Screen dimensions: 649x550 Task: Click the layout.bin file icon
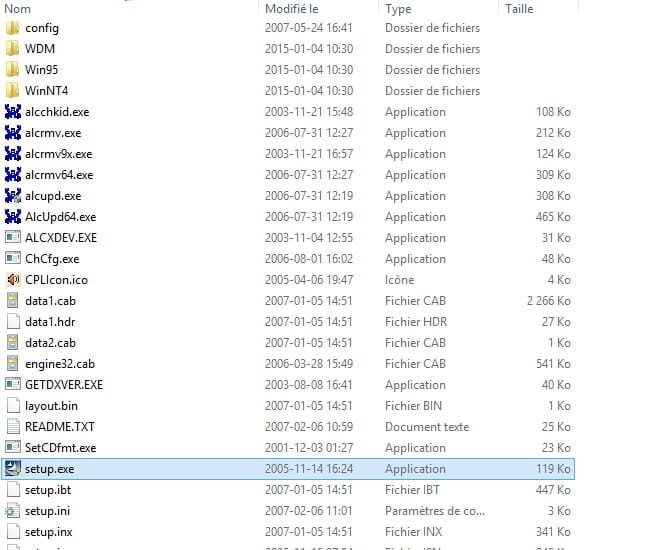(x=13, y=406)
